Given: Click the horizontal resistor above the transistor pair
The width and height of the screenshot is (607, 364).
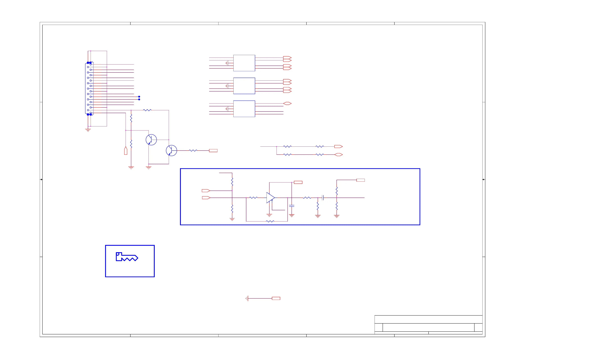Looking at the screenshot, I should click(x=147, y=110).
